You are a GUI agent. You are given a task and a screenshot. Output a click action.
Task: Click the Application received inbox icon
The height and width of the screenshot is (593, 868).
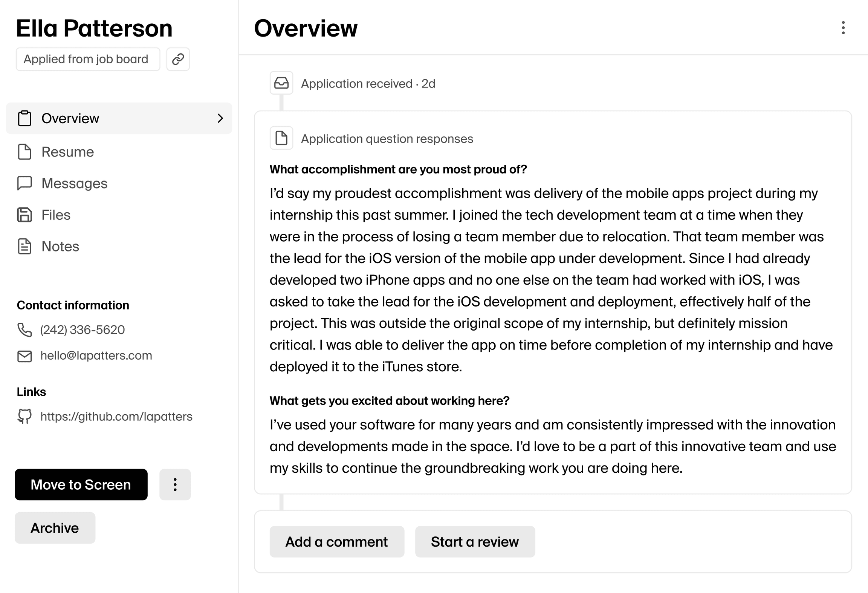(x=281, y=83)
